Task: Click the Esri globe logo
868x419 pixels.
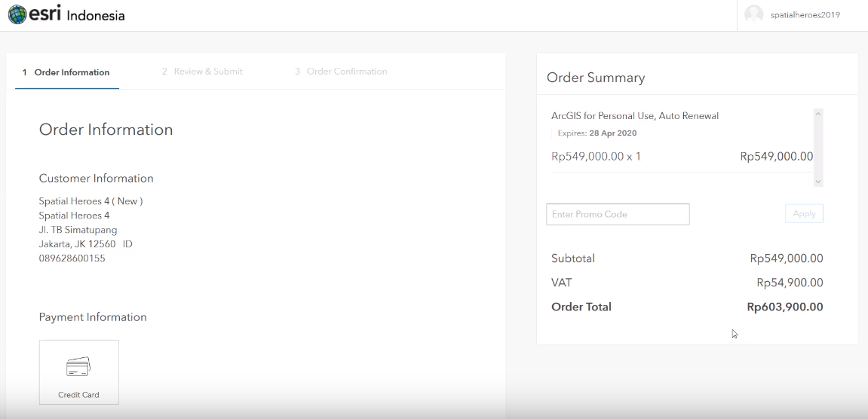Action: coord(17,15)
